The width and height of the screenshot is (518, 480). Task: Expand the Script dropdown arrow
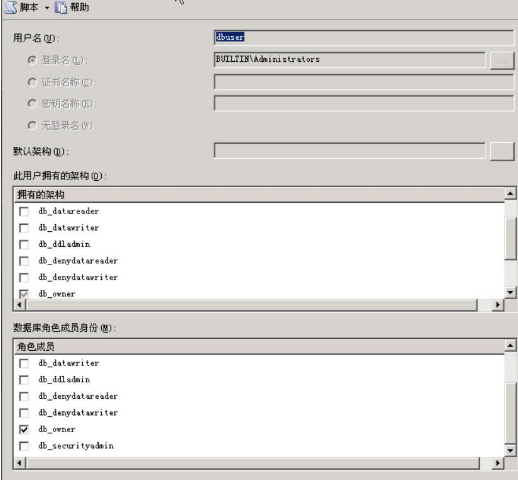(x=47, y=8)
